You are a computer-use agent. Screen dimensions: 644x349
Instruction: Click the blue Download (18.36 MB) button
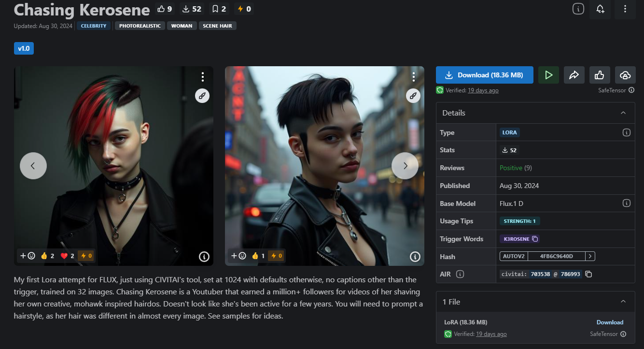tap(485, 75)
